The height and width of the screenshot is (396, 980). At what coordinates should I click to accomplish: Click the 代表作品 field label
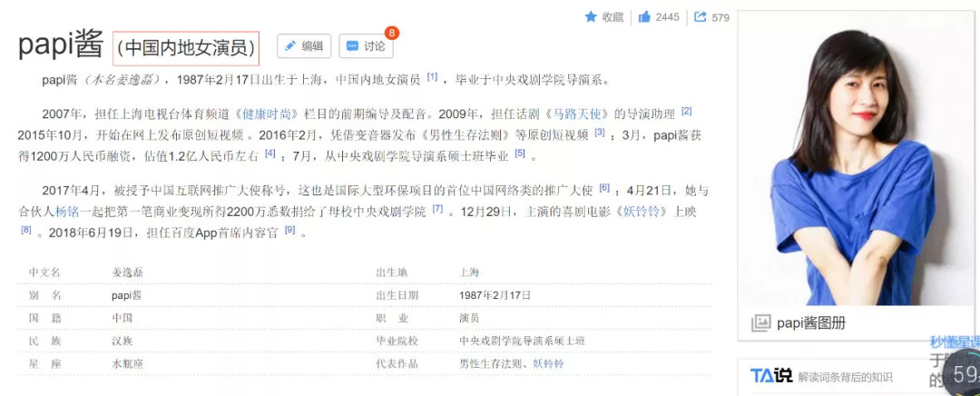click(397, 363)
